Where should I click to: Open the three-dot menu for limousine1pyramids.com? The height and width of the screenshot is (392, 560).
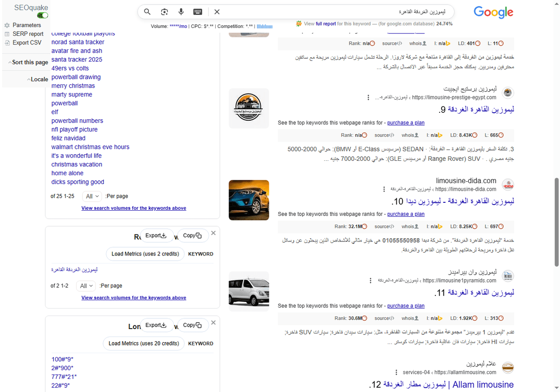(x=371, y=281)
